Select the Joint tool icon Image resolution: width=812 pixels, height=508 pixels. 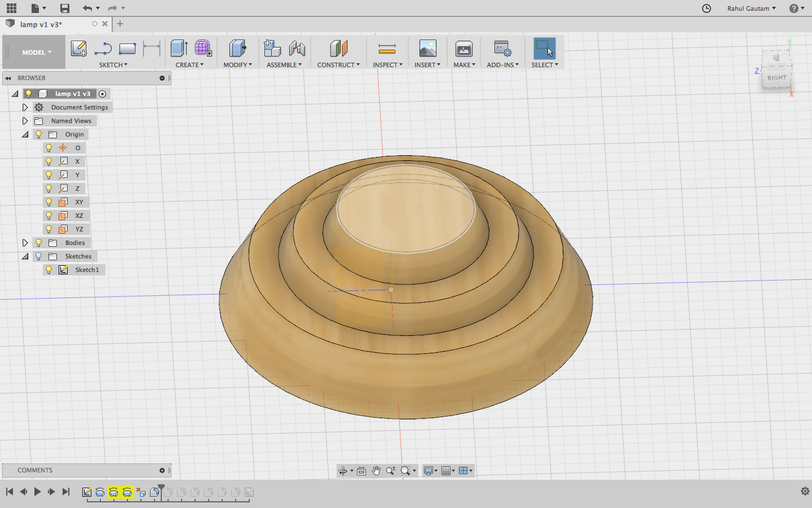point(297,49)
